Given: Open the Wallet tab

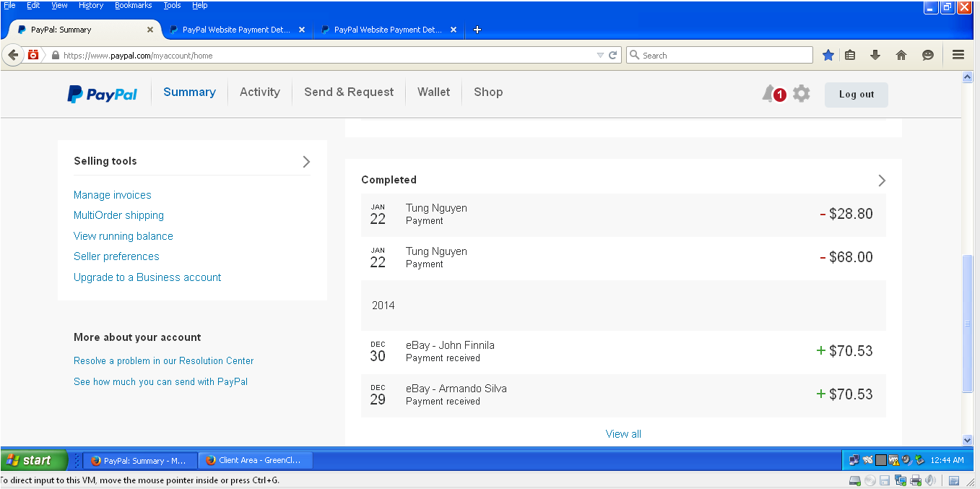Looking at the screenshot, I should click(433, 92).
